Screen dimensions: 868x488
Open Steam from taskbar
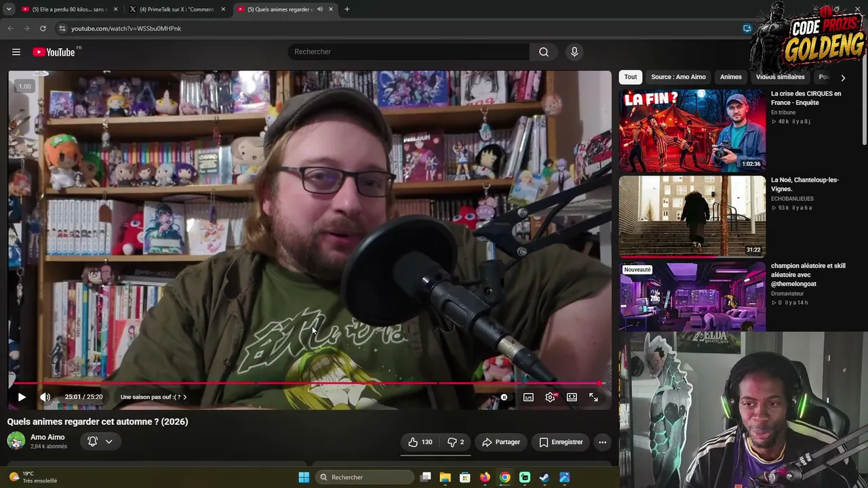click(545, 477)
